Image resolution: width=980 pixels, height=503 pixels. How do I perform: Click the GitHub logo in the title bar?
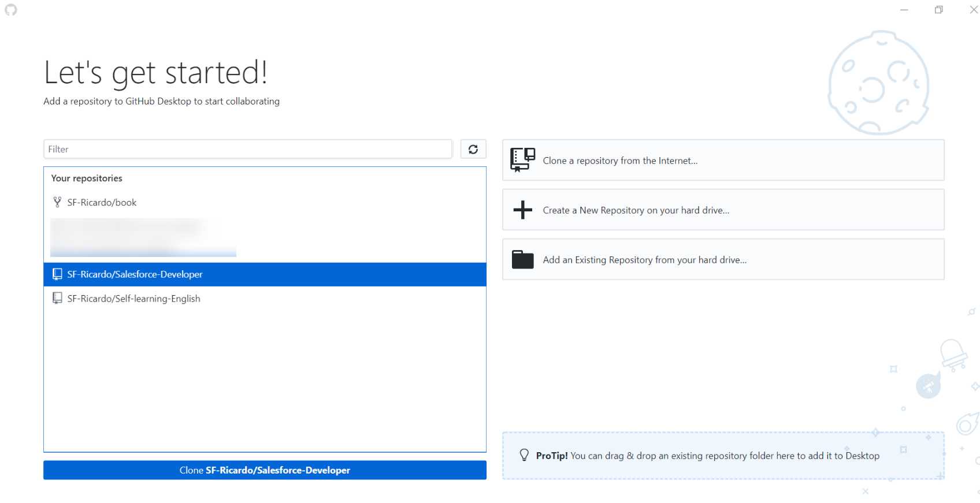(11, 10)
